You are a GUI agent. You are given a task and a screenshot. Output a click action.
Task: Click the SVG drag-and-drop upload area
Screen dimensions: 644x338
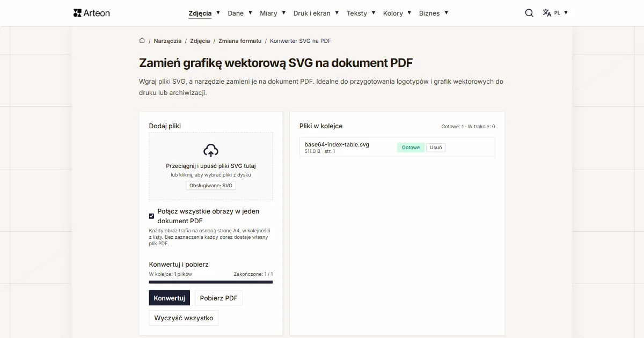coord(211,166)
